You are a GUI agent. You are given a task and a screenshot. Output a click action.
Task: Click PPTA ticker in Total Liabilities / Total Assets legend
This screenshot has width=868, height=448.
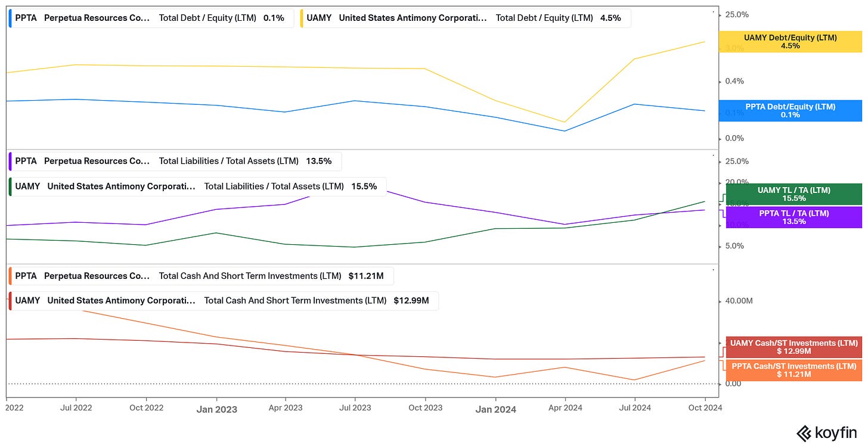tap(26, 161)
